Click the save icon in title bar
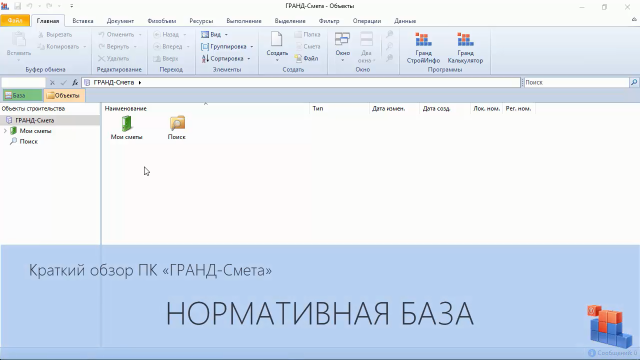This screenshot has width=640, height=360. pyautogui.click(x=18, y=6)
